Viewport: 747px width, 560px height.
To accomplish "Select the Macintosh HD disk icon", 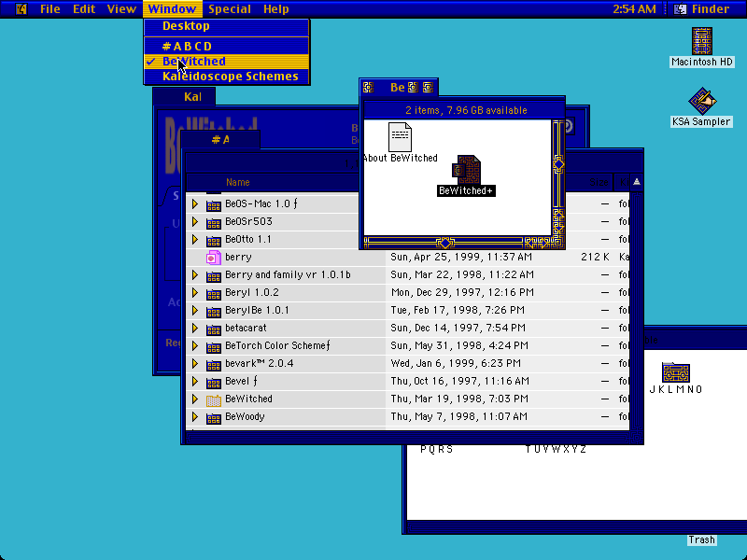I will pyautogui.click(x=702, y=41).
